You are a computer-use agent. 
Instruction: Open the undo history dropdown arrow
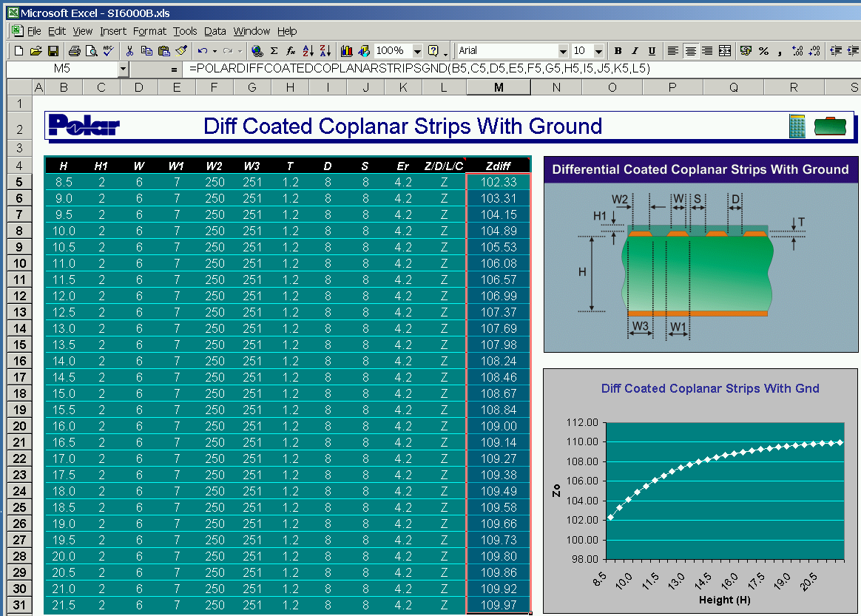pos(215,51)
